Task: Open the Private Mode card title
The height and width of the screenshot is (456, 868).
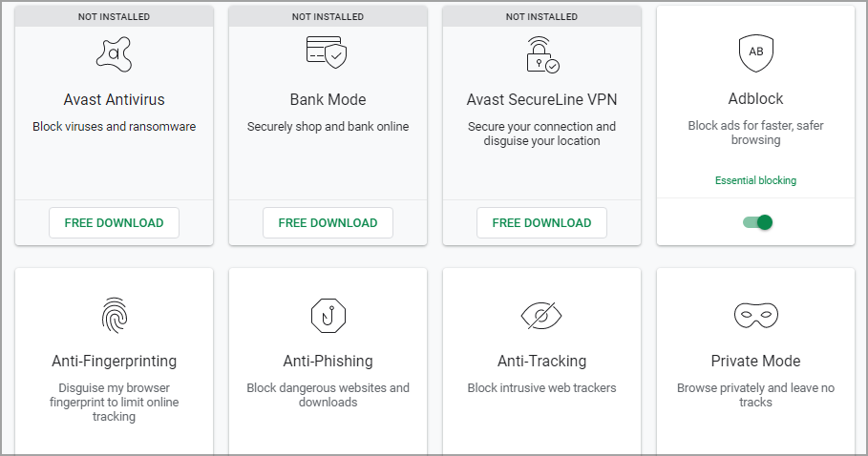Action: click(x=755, y=361)
